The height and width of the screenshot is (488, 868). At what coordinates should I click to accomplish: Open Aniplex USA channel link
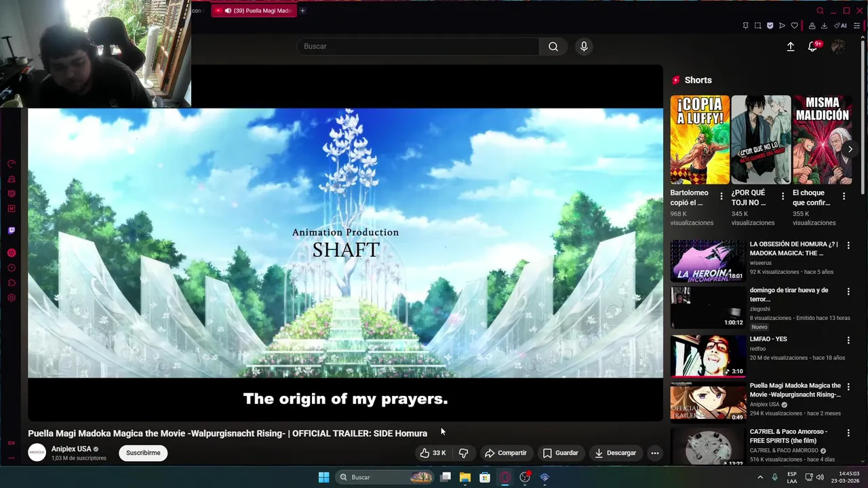click(71, 449)
